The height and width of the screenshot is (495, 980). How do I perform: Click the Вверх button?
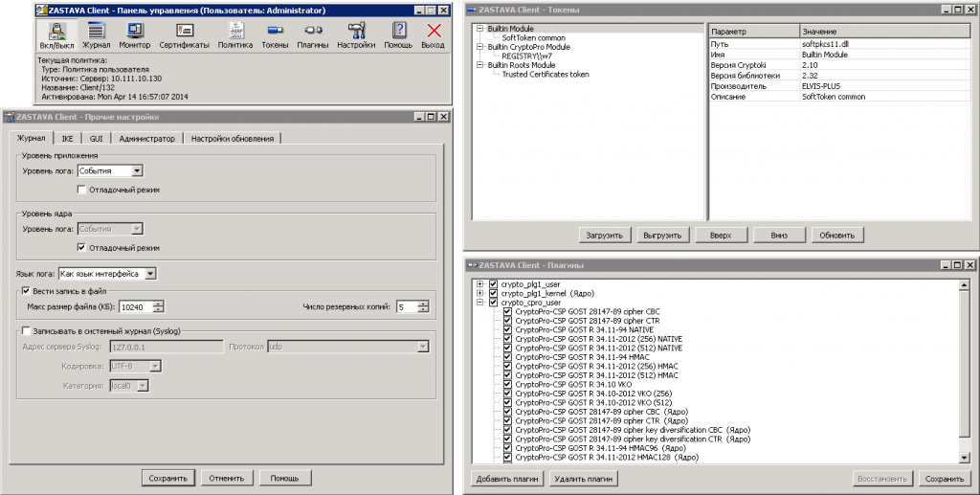coord(721,236)
